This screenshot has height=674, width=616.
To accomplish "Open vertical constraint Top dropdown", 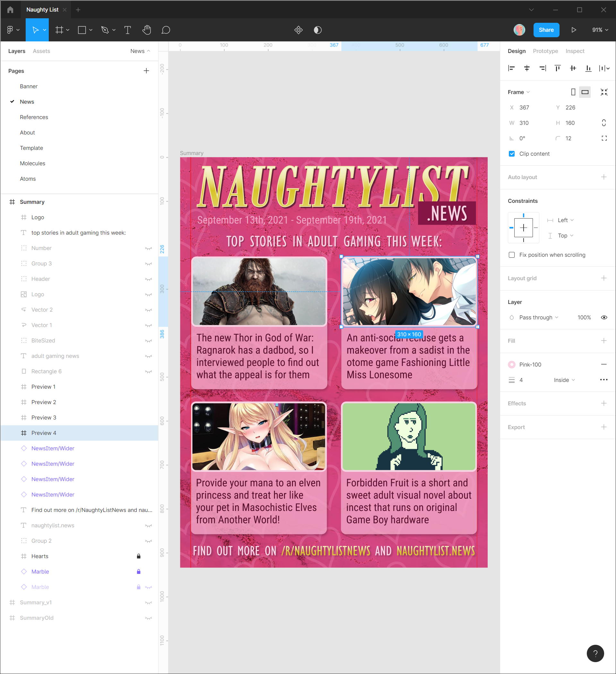I will (x=565, y=235).
